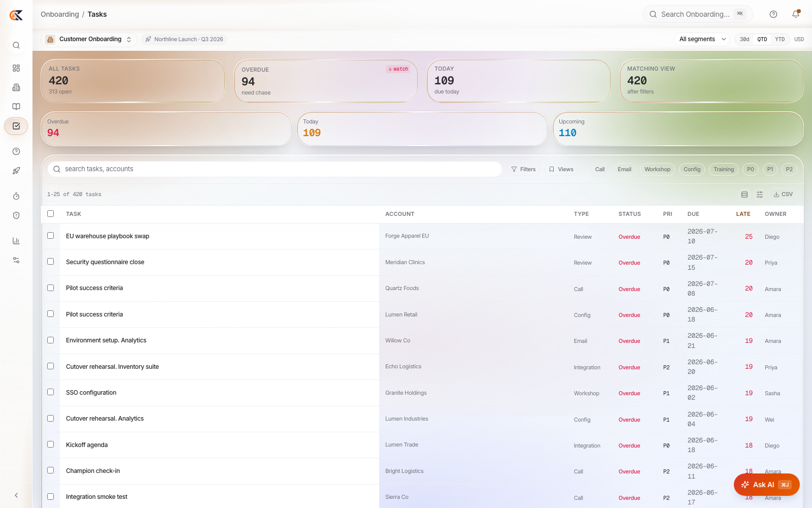Go to the Onboarding breadcrumb
Viewport: 812px width, 508px height.
[x=60, y=14]
